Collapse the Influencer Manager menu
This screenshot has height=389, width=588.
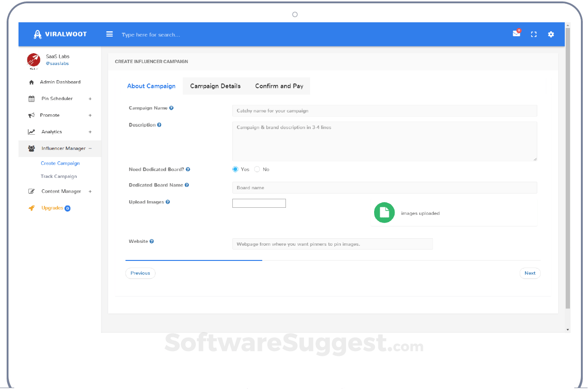point(90,148)
